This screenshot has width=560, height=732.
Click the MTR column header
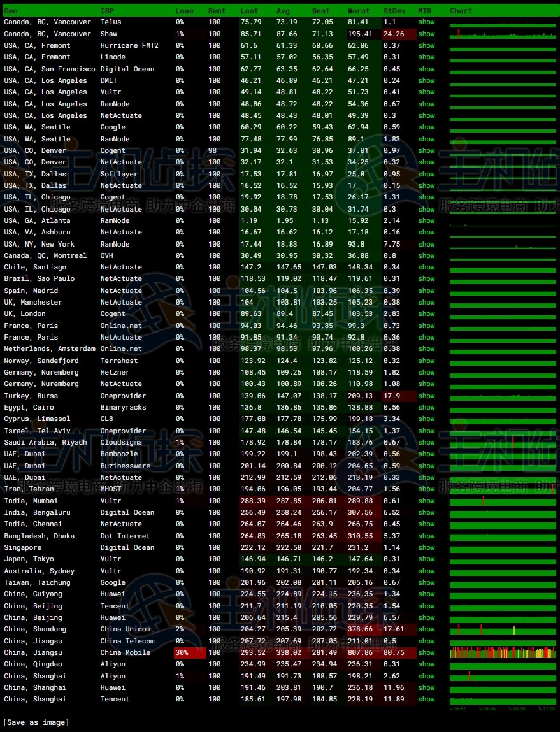(x=425, y=11)
